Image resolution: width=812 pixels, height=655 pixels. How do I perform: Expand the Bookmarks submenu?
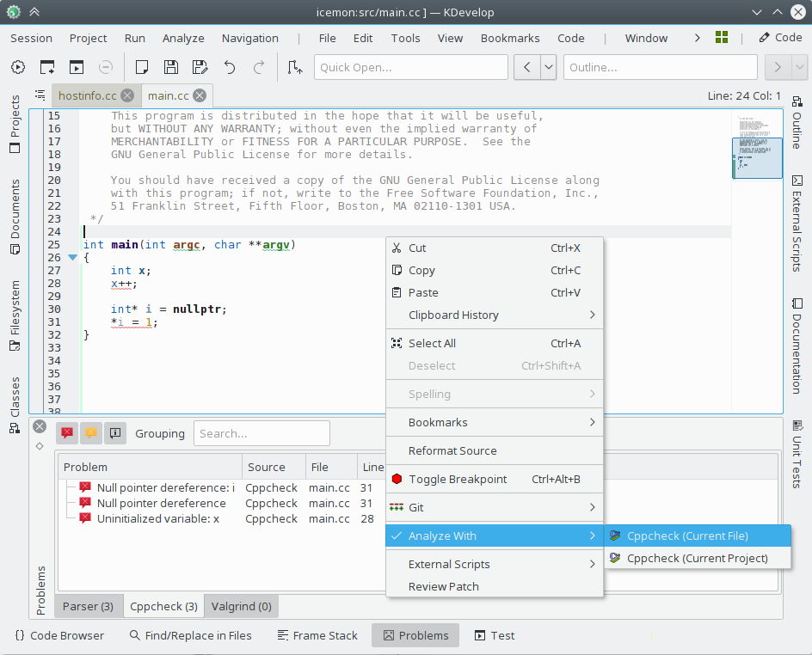point(495,421)
